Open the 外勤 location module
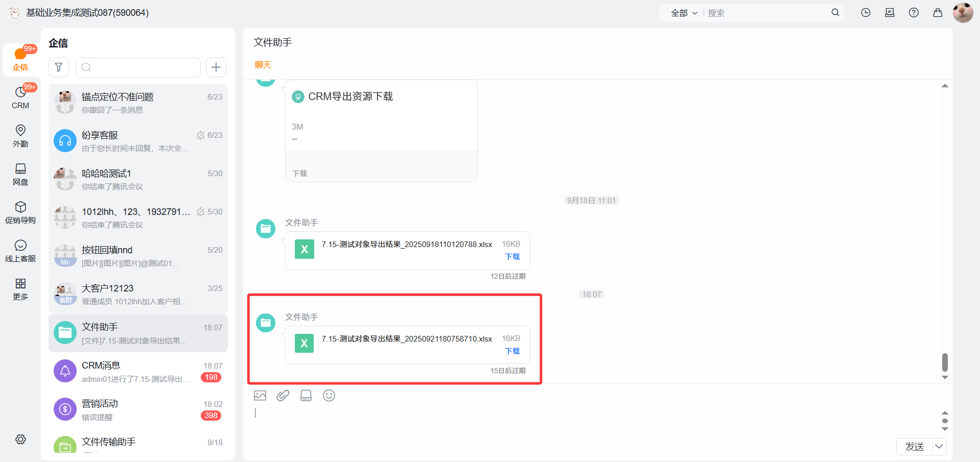This screenshot has width=980, height=462. tap(20, 136)
